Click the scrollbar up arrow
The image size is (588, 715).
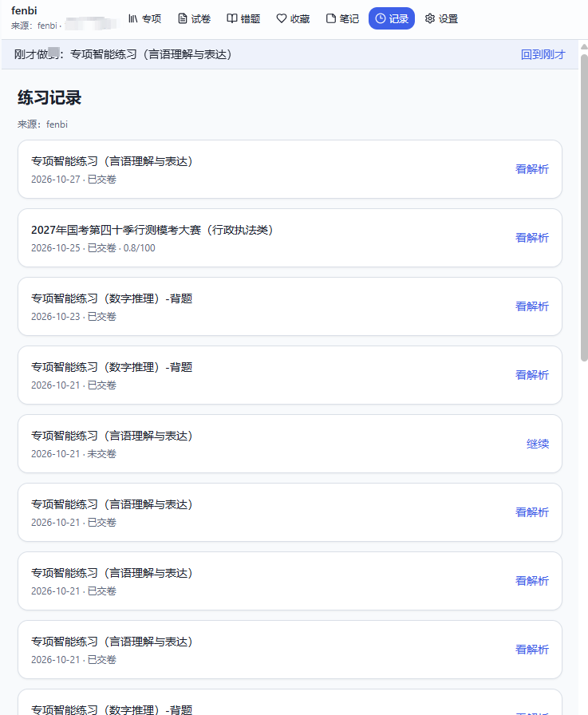(x=584, y=46)
